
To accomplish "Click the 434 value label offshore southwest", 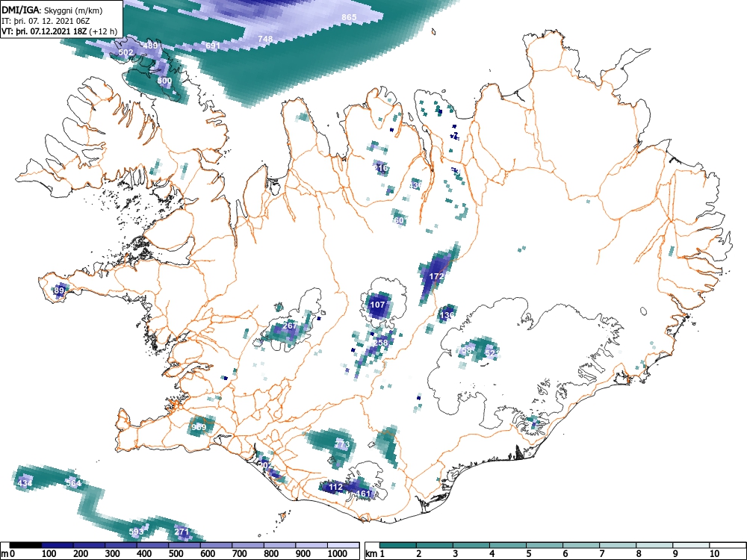I will pos(25,483).
